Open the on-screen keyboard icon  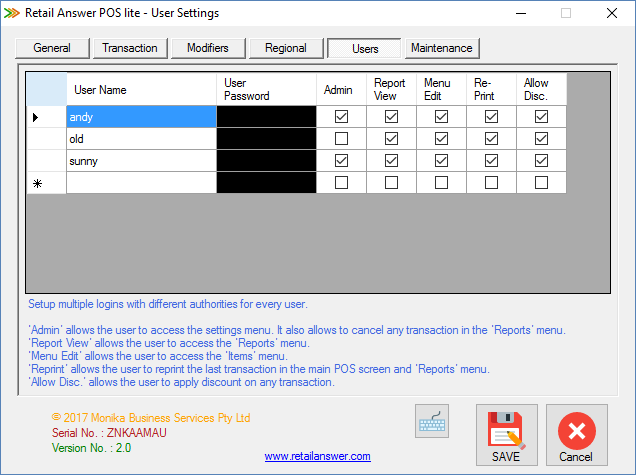tap(432, 421)
